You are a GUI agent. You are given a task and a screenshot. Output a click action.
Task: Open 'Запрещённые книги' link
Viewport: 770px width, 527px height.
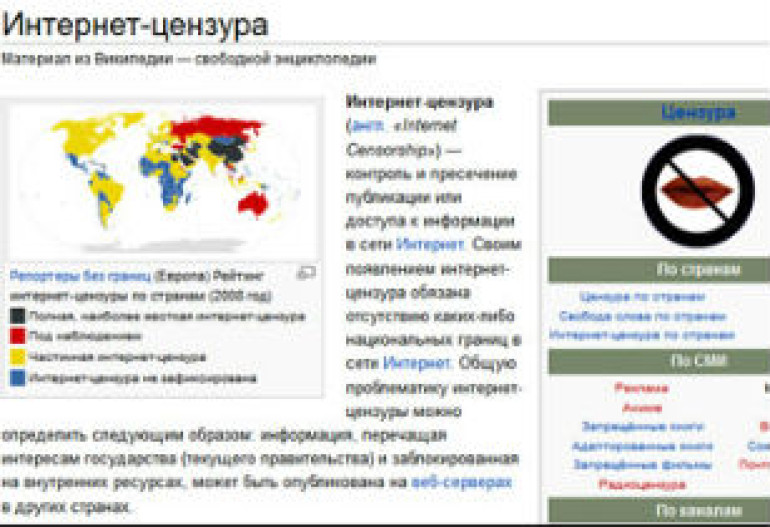coord(642,426)
